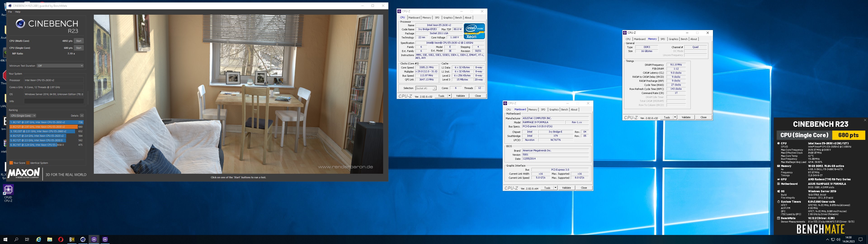Click Validate in the Mainboard window
This screenshot has width=868, height=244.
566,188
